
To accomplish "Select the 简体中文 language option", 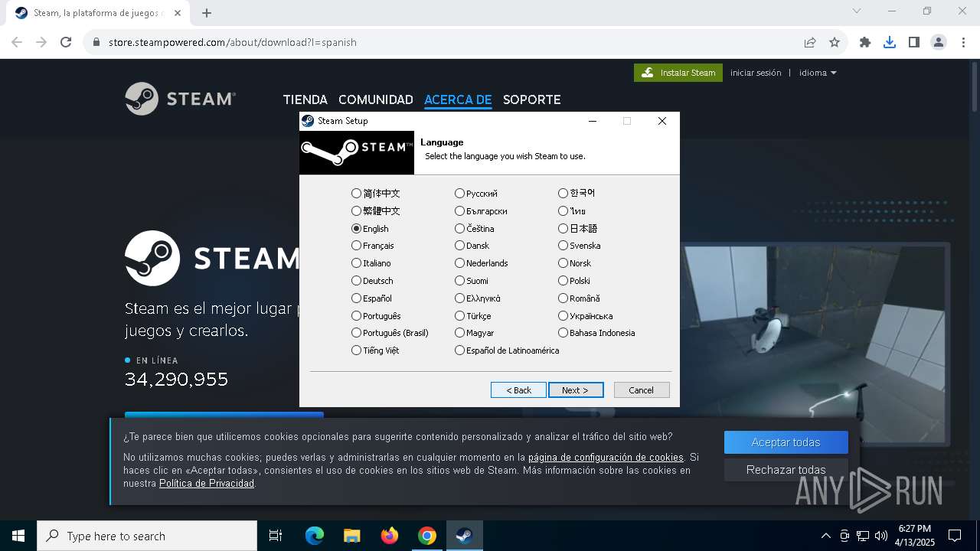I will (376, 194).
